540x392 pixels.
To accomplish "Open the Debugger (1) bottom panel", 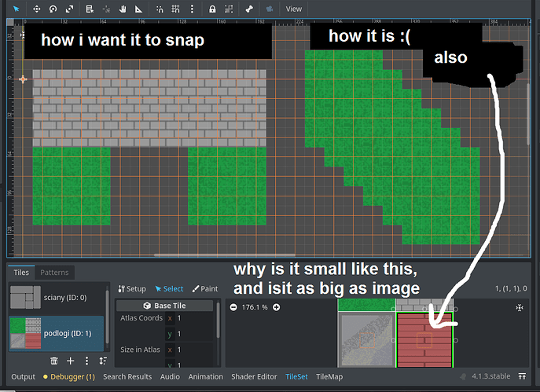I will click(x=69, y=377).
